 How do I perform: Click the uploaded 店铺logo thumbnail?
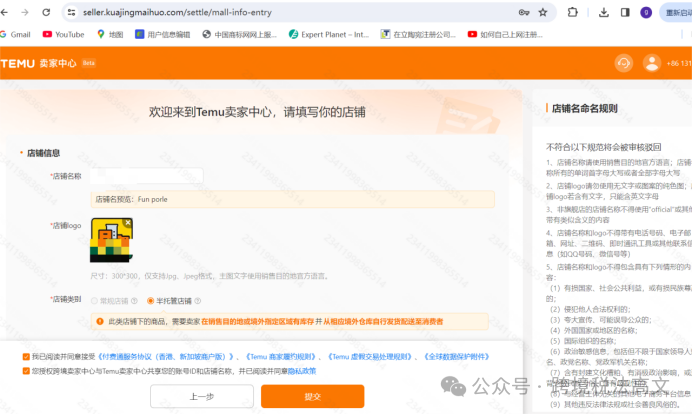click(x=111, y=240)
